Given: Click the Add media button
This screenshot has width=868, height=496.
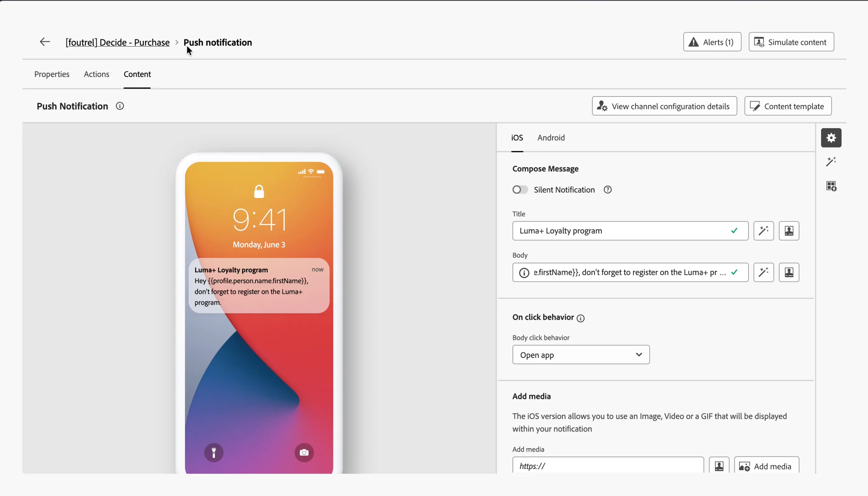Looking at the screenshot, I should (x=766, y=466).
